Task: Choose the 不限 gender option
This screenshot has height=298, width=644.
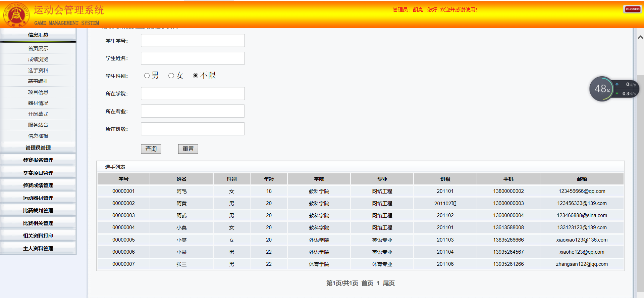Action: pos(196,76)
